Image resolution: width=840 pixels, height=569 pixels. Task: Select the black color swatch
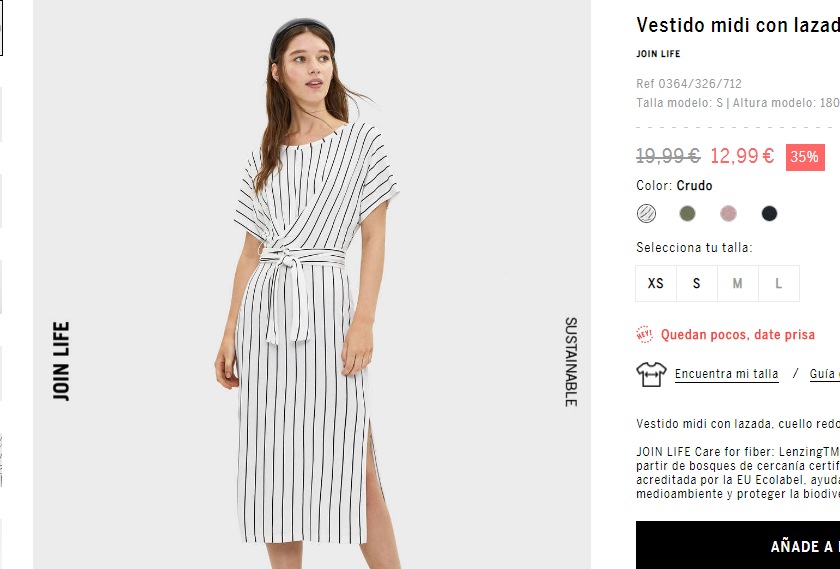point(769,213)
